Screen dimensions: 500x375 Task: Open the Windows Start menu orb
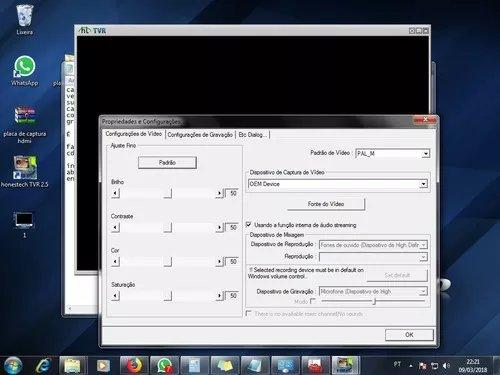(x=13, y=365)
